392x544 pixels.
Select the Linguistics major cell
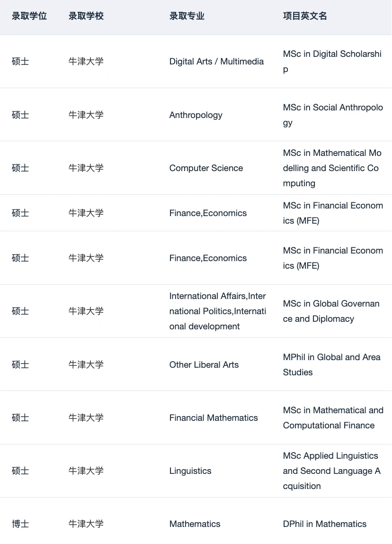coord(190,471)
